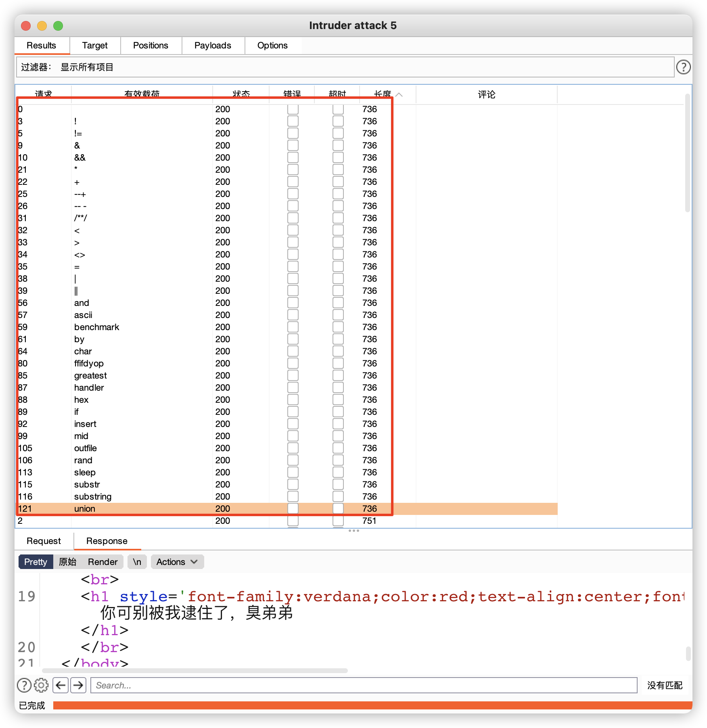Select the row with payload benchmark
Image resolution: width=707 pixels, height=728 pixels.
[287, 327]
